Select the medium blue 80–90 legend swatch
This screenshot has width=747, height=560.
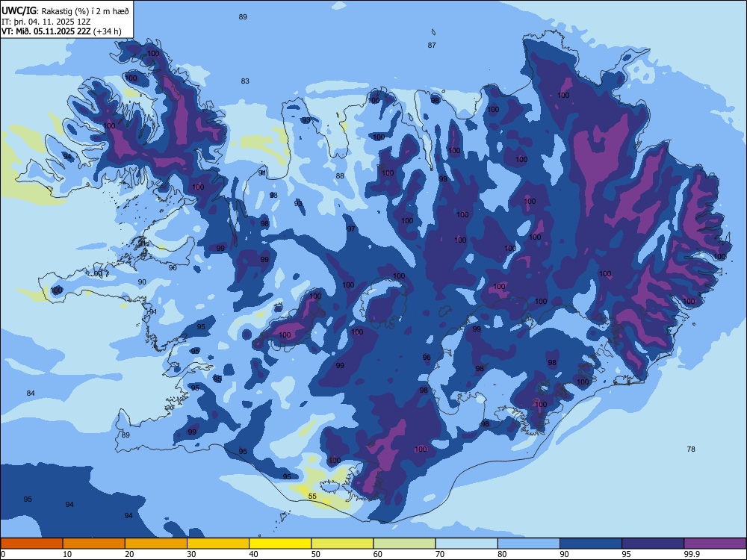pos(529,544)
